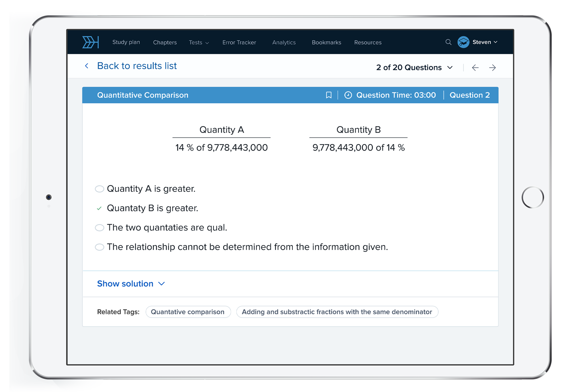Click the Adding and substractic fractions tag
Viewport: 564px width, 392px height.
pyautogui.click(x=337, y=312)
